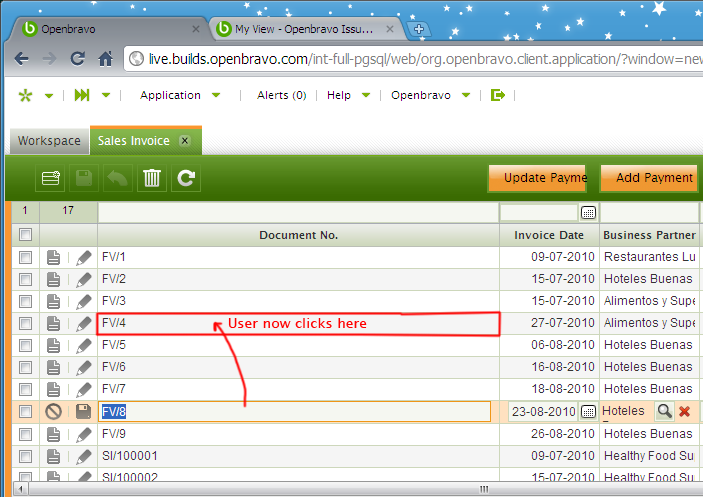Open form view icon for FV/3
This screenshot has width=703, height=497.
point(53,301)
